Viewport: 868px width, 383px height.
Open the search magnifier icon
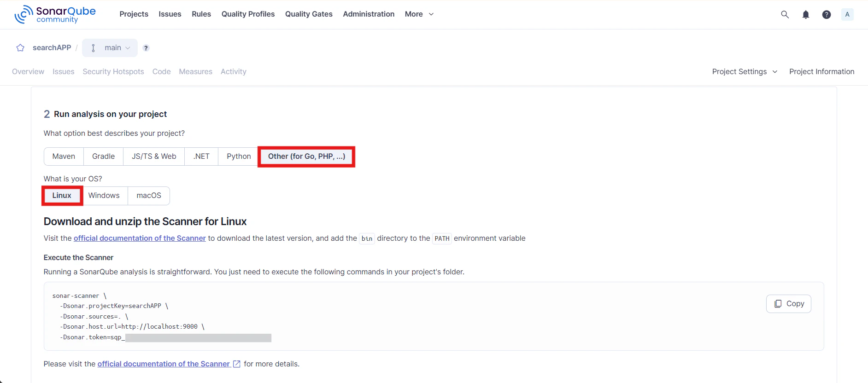click(x=785, y=14)
